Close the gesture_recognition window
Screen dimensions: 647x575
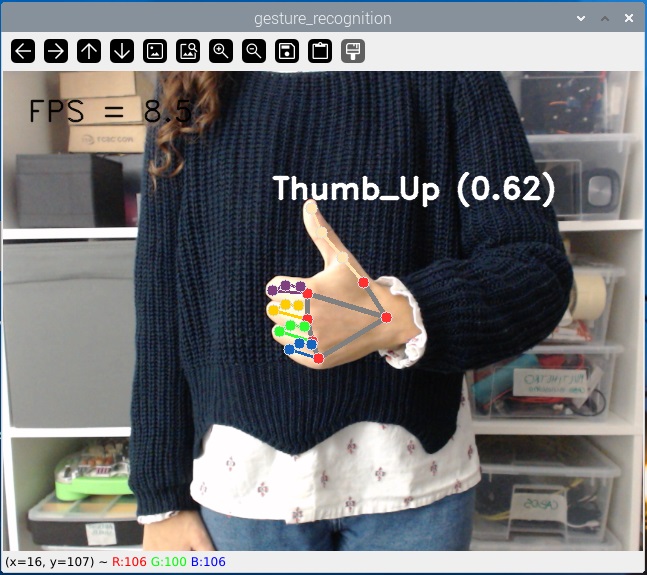pyautogui.click(x=628, y=18)
